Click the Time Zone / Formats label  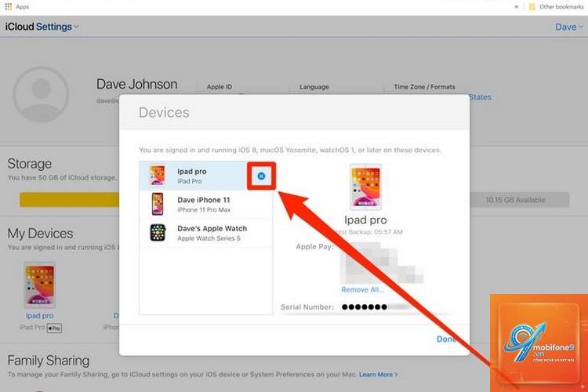click(x=424, y=87)
